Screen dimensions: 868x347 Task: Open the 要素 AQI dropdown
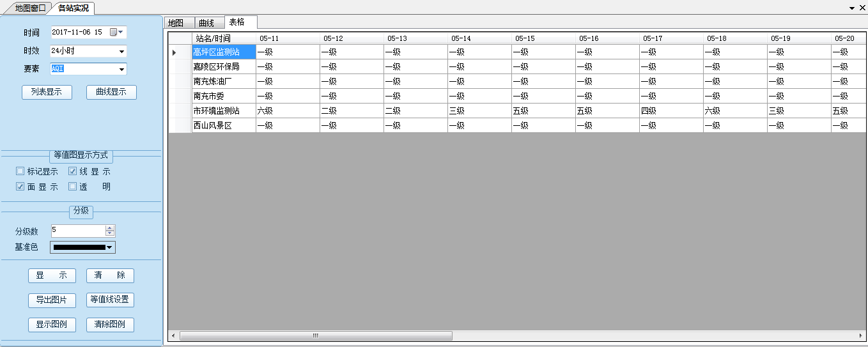click(x=121, y=70)
